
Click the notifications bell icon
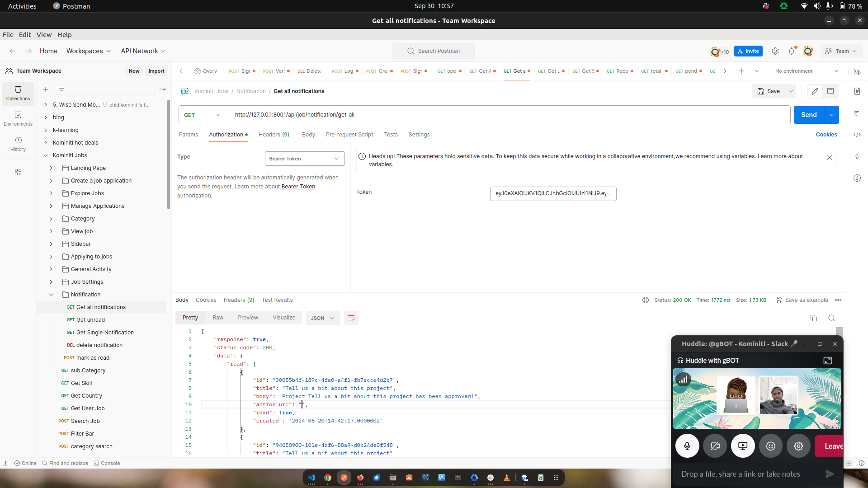coord(791,52)
